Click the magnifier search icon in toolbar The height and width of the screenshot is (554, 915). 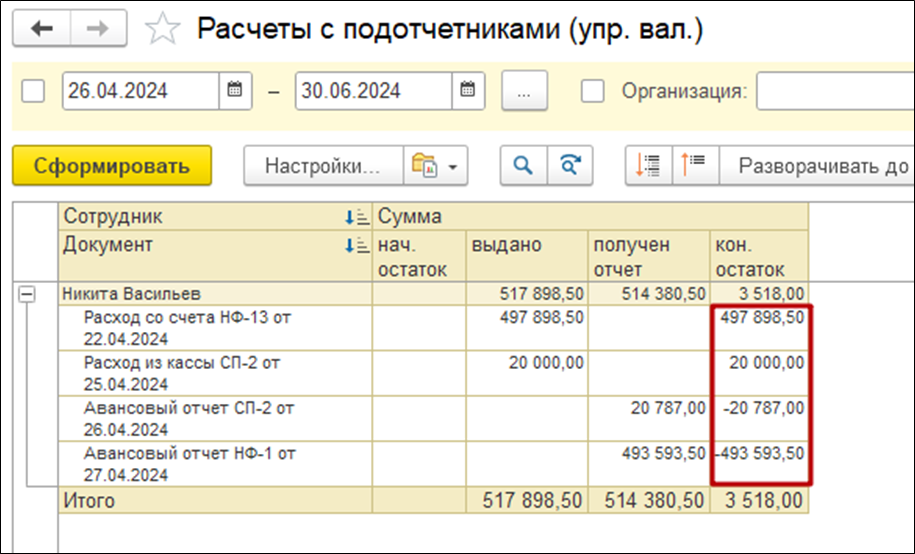[522, 166]
